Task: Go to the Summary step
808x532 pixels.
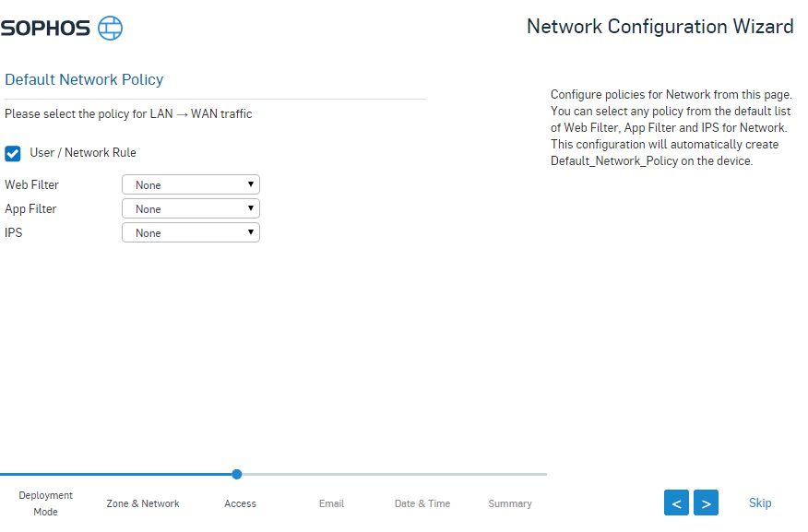Action: pos(510,503)
